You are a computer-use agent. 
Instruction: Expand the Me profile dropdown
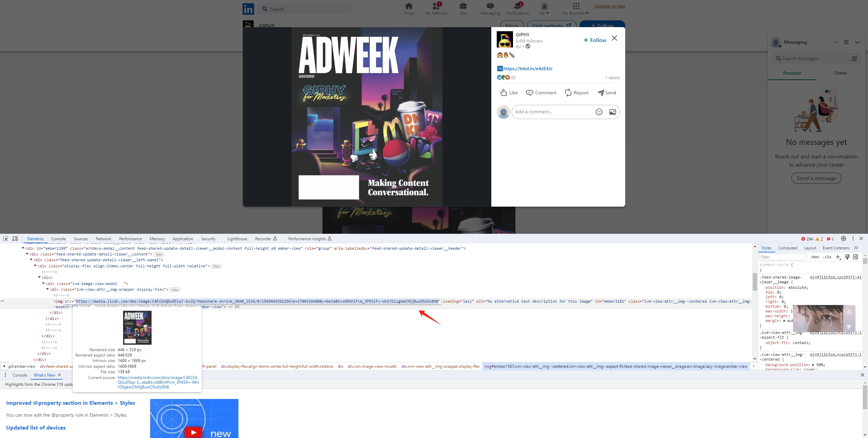point(544,9)
